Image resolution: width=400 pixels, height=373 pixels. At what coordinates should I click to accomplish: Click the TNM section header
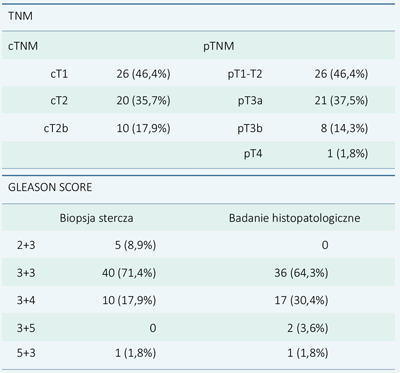pyautogui.click(x=20, y=16)
